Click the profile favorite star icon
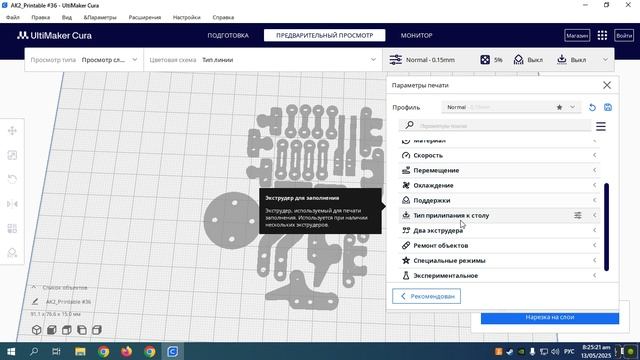Viewport: 640px width, 360px height. pos(559,107)
